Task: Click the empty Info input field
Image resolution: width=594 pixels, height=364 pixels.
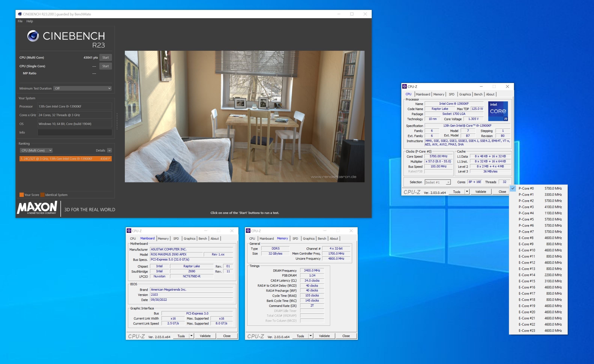Action: click(74, 132)
